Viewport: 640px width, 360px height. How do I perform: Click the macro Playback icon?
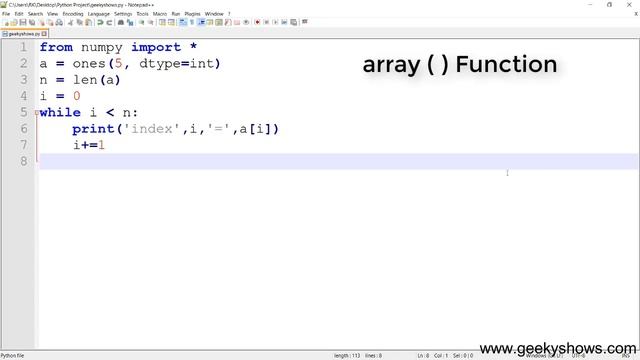(275, 22)
